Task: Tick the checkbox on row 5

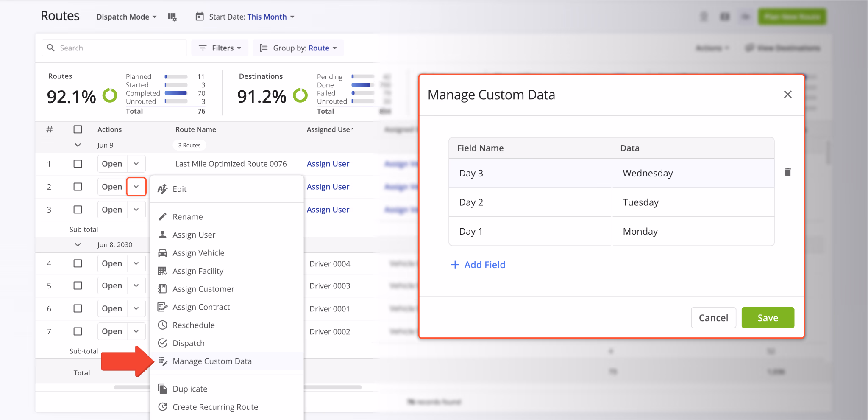Action: coord(78,286)
